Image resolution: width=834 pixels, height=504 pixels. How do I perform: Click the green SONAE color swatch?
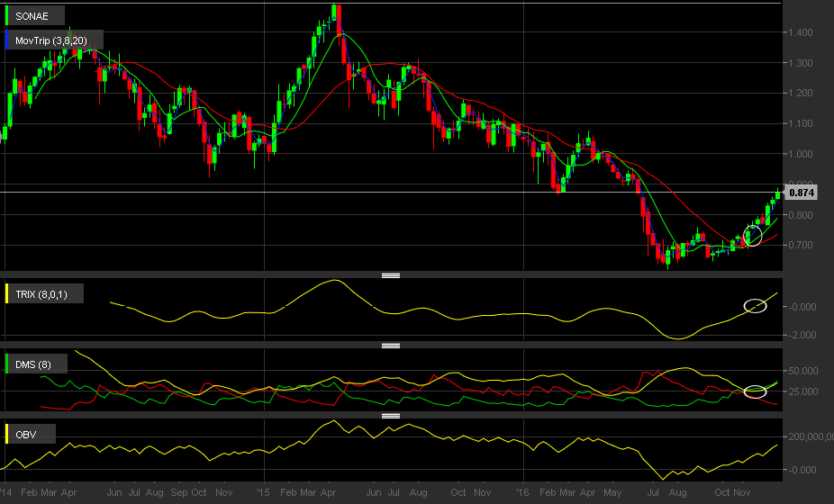6,16
